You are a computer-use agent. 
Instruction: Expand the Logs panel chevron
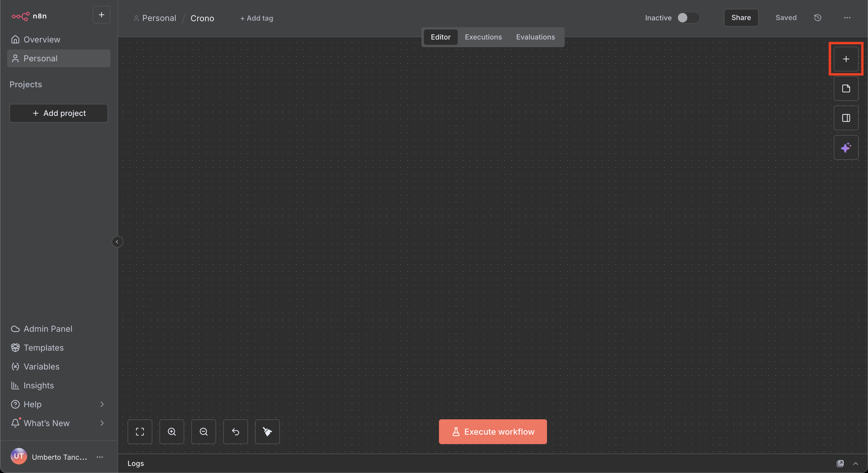(x=855, y=464)
